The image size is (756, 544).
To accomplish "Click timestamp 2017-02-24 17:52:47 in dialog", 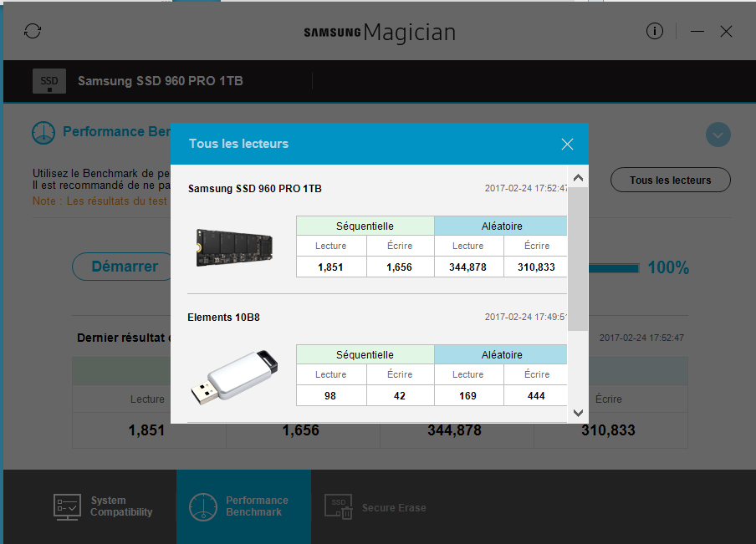I will [525, 188].
